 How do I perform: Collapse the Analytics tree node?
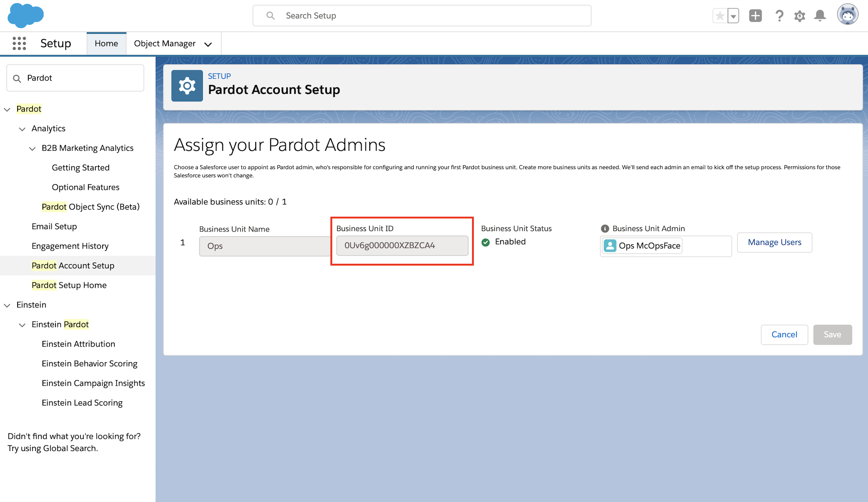point(22,129)
